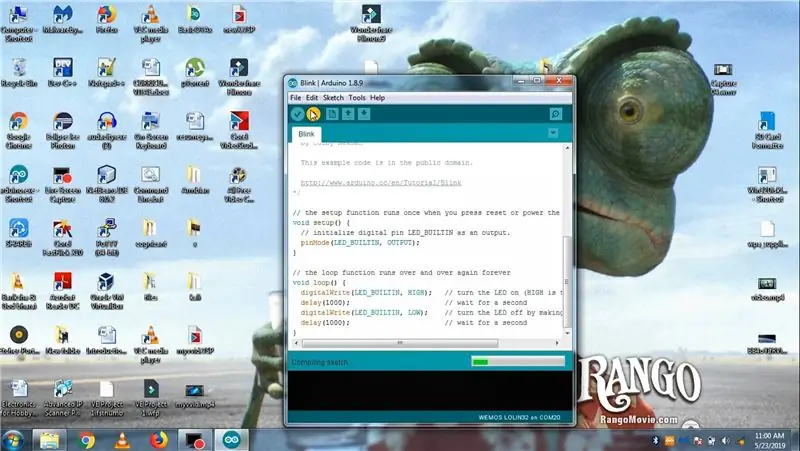Viewport: 800px width, 451px height.
Task: Select the PuTTY (64-bit) desktop icon
Action: (x=107, y=237)
